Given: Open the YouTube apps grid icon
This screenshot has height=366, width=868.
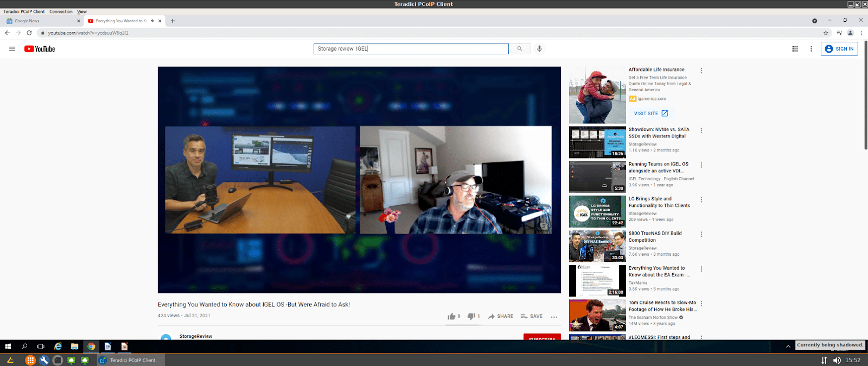Looking at the screenshot, I should tap(795, 49).
